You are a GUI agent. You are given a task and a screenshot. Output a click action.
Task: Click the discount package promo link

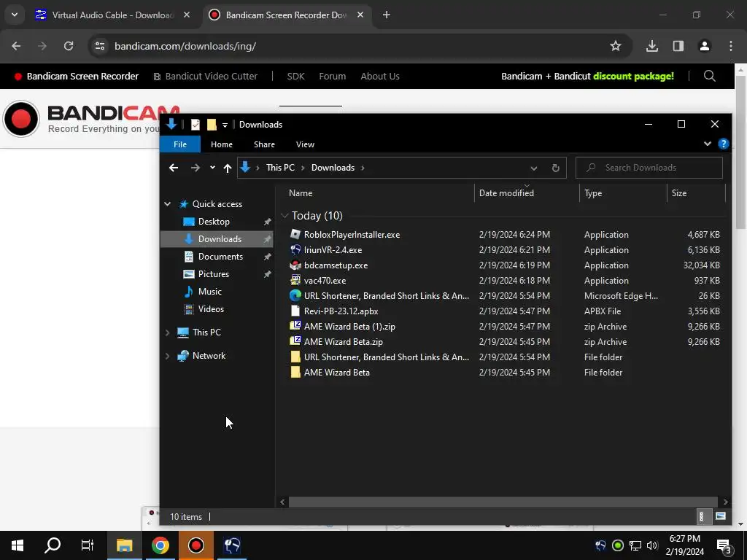(x=633, y=76)
